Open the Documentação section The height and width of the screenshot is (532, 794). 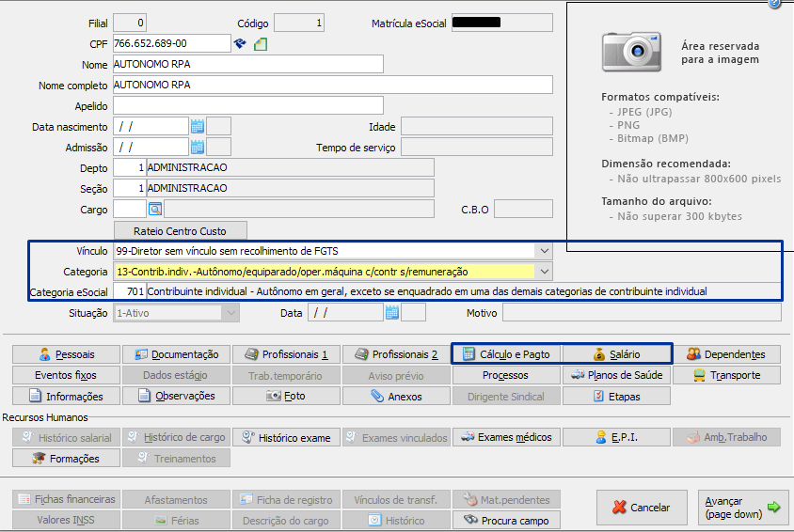point(176,354)
